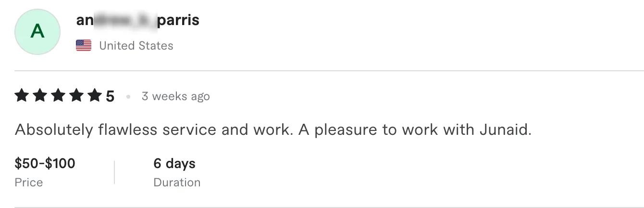This screenshot has height=208, width=644.
Task: Click the blurred part of the username
Action: [123, 21]
